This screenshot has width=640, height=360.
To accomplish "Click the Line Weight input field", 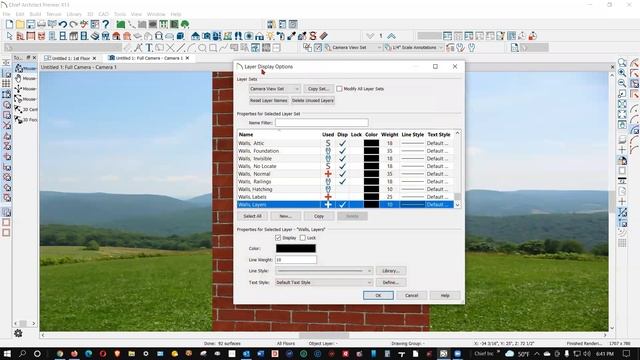I will (x=296, y=260).
